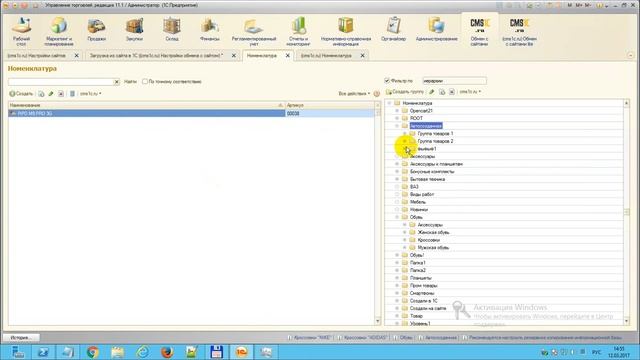Open Google Chrome from taskbar
The width and height of the screenshot is (640, 360).
point(93,352)
